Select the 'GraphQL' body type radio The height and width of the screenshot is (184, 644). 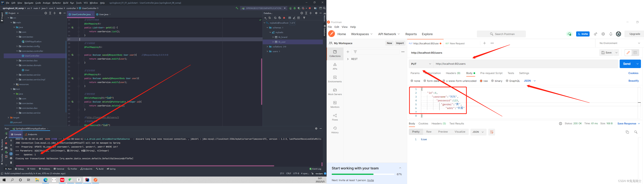pyautogui.click(x=507, y=81)
